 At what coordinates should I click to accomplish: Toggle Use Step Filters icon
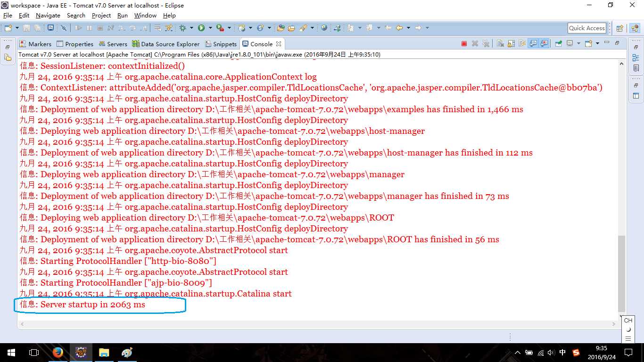click(x=168, y=28)
